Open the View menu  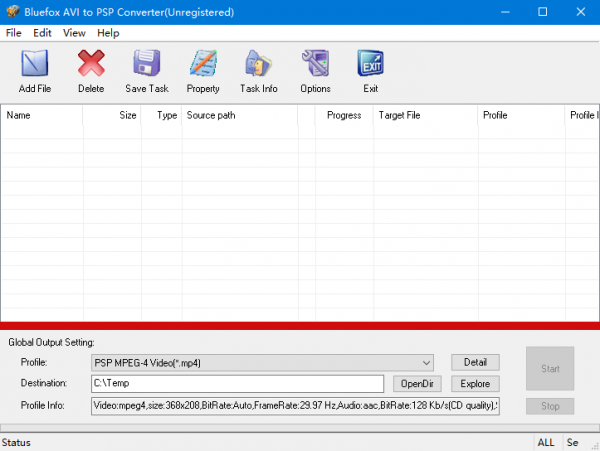pyautogui.click(x=74, y=33)
